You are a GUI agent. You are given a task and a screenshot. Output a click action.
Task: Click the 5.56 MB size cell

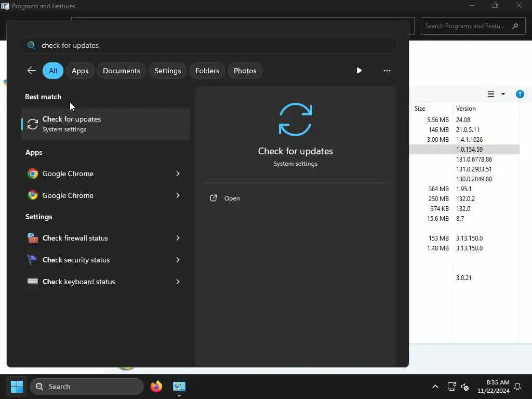(437, 120)
